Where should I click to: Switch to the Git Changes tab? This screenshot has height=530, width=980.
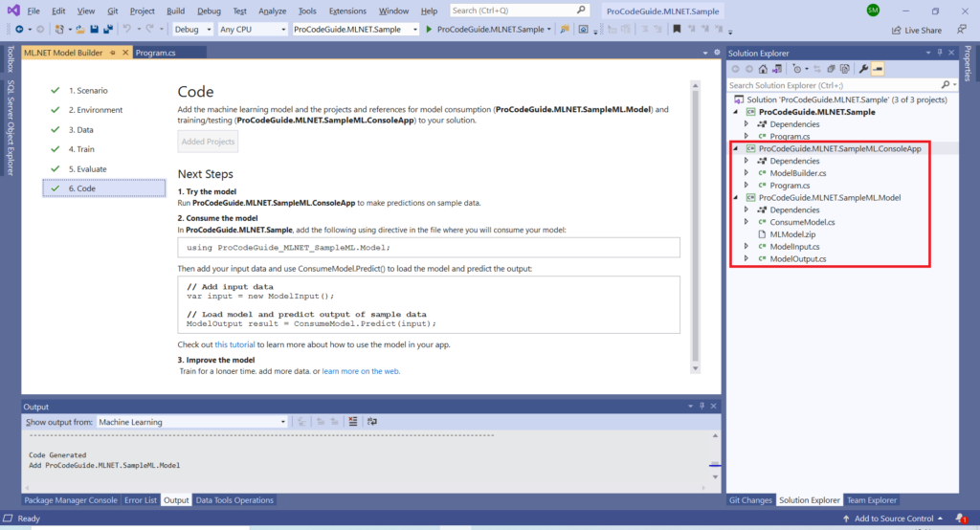[750, 500]
